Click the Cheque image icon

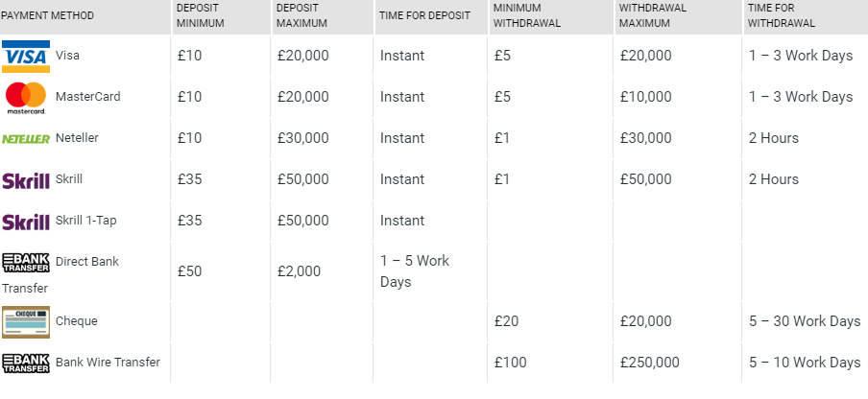26,321
